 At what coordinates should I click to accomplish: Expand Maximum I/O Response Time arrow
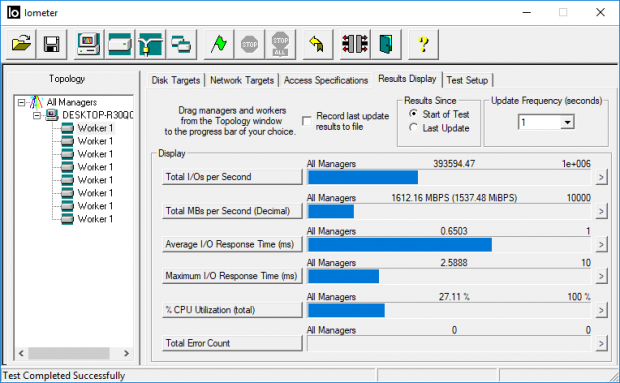(601, 276)
